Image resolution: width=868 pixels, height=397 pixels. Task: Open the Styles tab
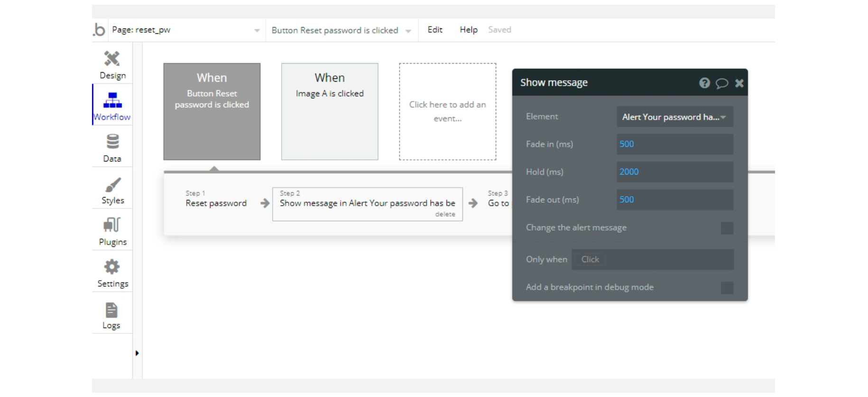112,190
